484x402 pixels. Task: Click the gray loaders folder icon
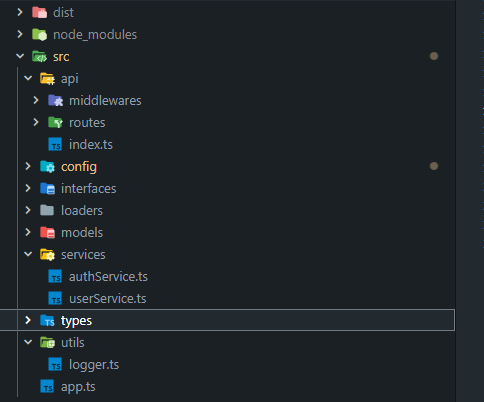pyautogui.click(x=47, y=211)
